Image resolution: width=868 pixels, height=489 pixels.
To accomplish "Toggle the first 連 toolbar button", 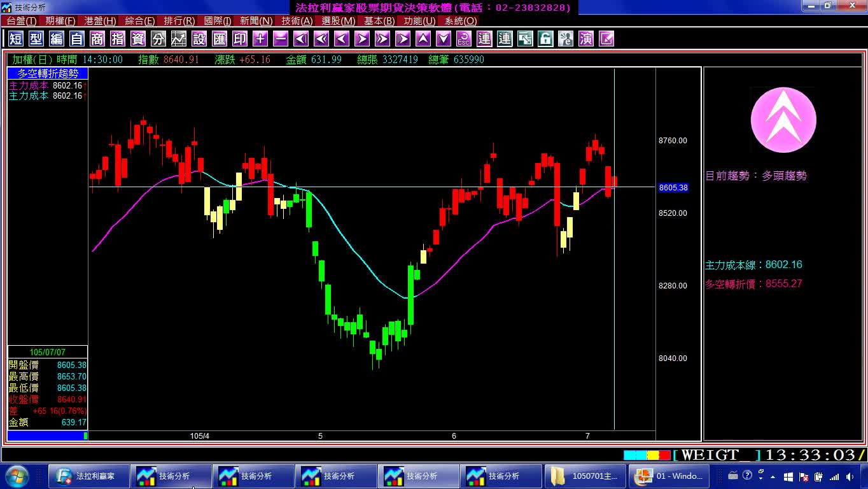I will [484, 39].
